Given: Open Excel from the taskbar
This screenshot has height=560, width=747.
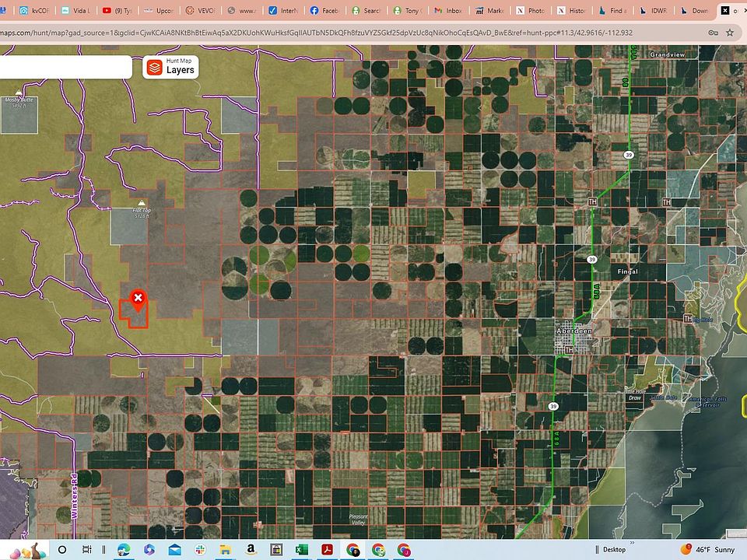Looking at the screenshot, I should [x=301, y=549].
